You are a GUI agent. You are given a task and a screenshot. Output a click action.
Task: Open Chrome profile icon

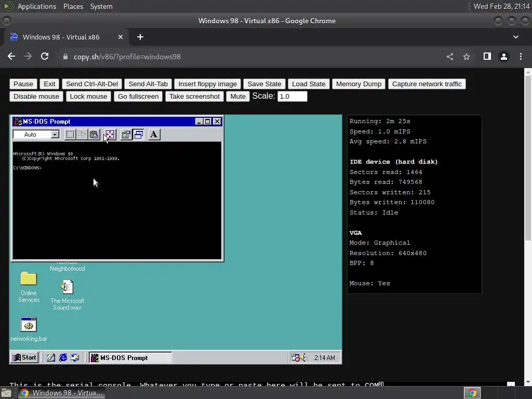[504, 57]
